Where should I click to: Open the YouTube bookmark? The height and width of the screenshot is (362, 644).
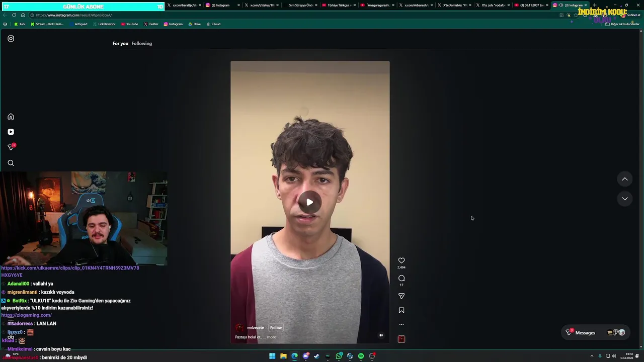click(129, 24)
